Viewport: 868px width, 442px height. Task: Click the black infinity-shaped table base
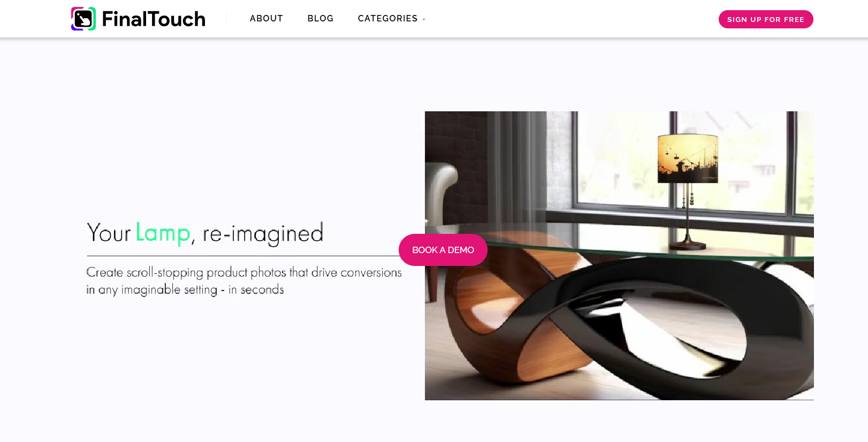tap(642, 321)
